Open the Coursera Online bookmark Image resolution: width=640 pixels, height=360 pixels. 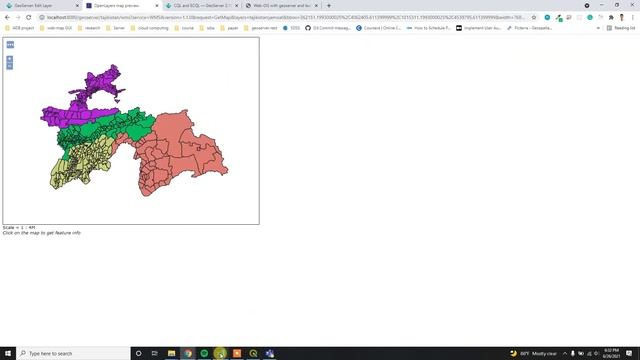pos(379,28)
